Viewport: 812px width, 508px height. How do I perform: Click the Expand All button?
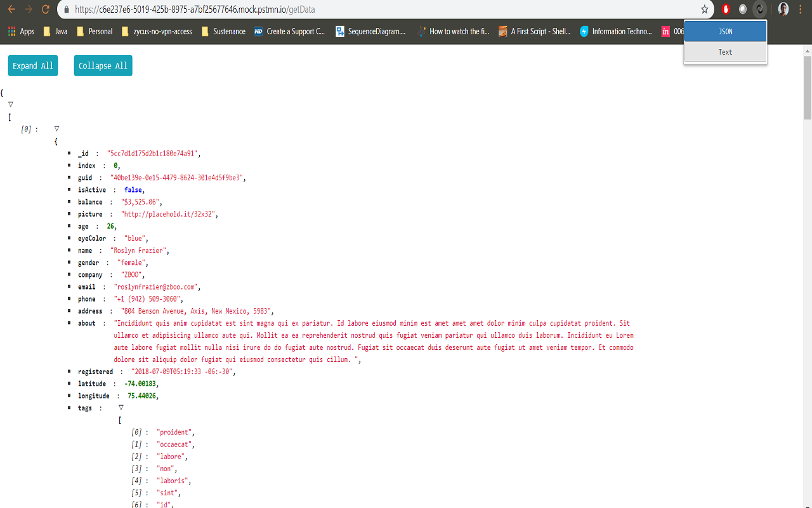tap(33, 66)
